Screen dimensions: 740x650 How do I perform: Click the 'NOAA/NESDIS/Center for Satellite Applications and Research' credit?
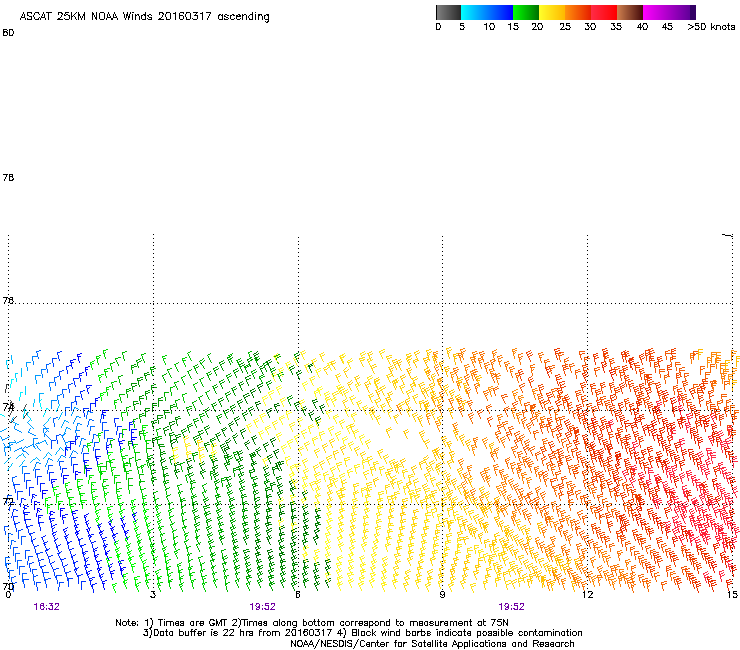(432, 644)
